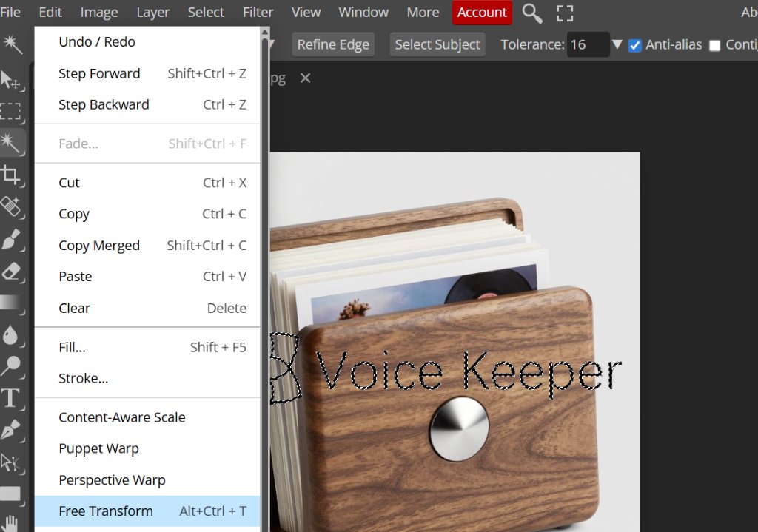Choose Cut from the Edit menu
Image resolution: width=758 pixels, height=532 pixels.
pyautogui.click(x=147, y=183)
